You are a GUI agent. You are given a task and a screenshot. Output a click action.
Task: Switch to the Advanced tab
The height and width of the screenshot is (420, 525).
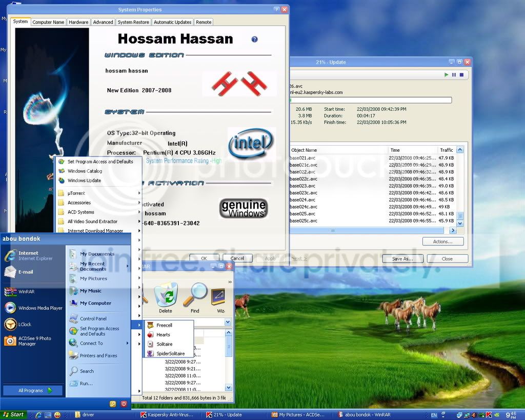click(x=103, y=22)
